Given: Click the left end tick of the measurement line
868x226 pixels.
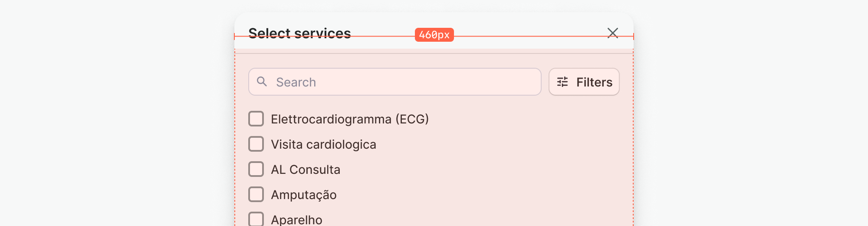Looking at the screenshot, I should (x=235, y=37).
